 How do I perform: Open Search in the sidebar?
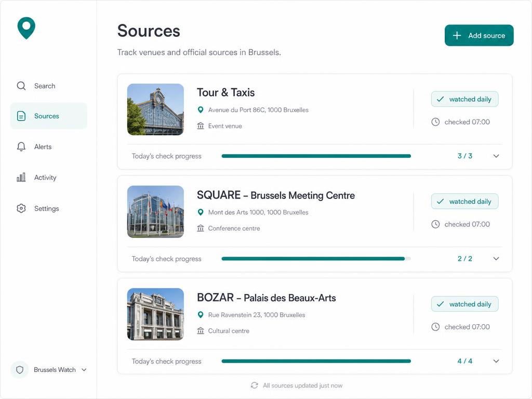[48, 86]
